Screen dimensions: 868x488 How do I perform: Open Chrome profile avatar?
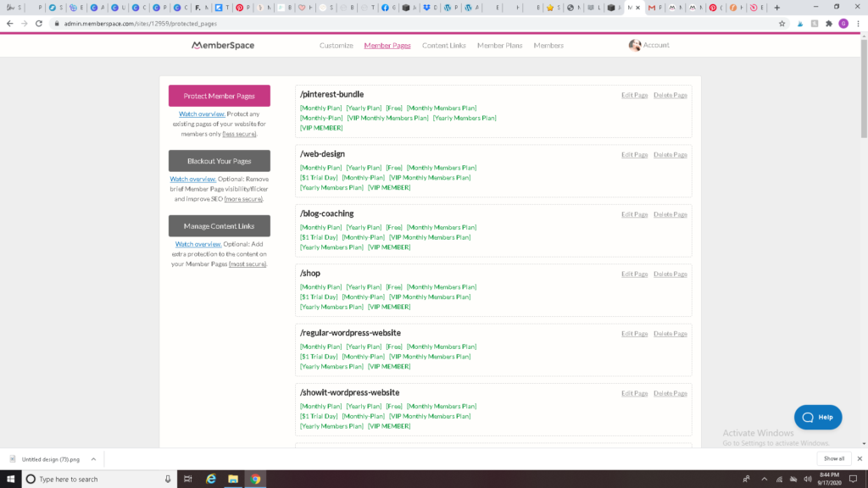(843, 23)
